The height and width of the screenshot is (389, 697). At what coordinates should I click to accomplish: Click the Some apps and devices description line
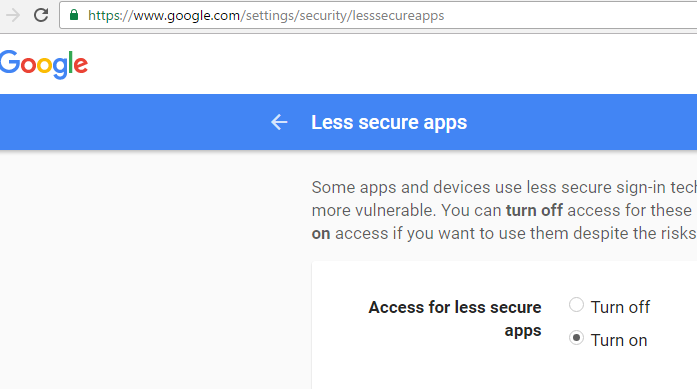tap(504, 187)
